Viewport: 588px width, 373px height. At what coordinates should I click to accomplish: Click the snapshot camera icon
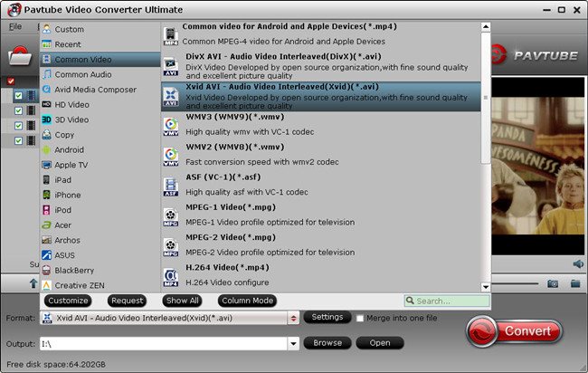(553, 283)
